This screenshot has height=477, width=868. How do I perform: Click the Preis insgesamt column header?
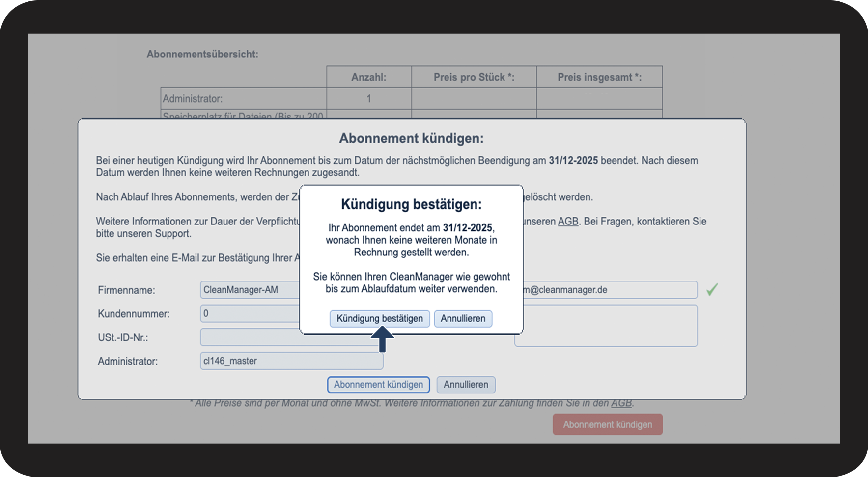(x=600, y=77)
